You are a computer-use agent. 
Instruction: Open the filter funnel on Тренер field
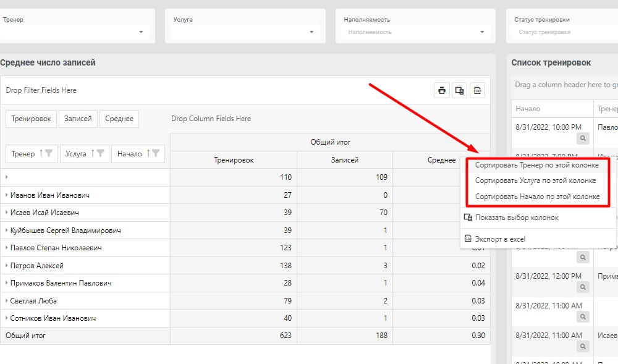pyautogui.click(x=48, y=153)
